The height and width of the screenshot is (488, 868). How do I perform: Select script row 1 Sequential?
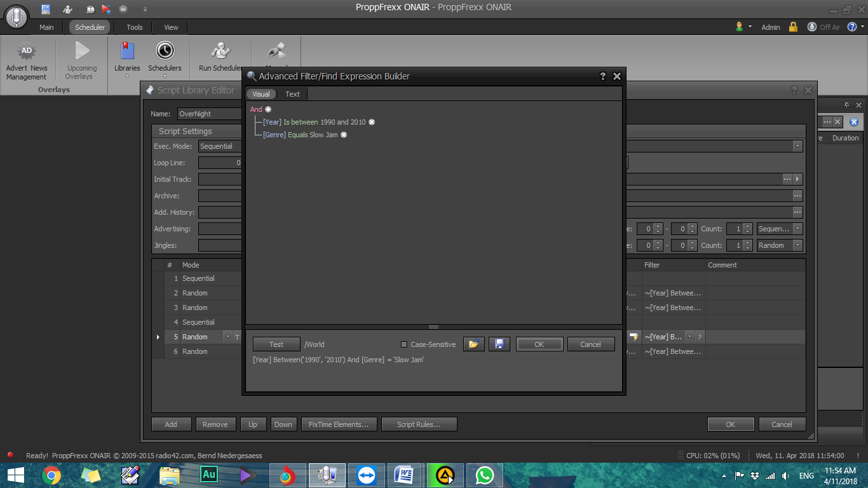pyautogui.click(x=198, y=278)
